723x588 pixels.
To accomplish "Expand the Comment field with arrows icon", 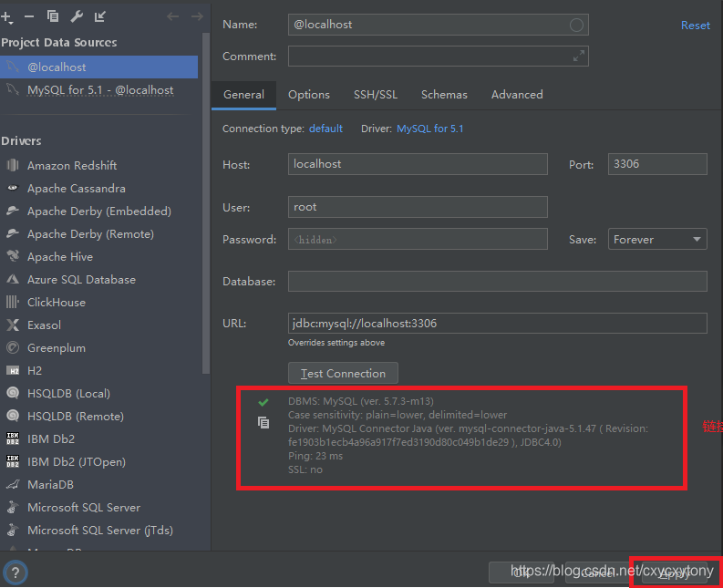I will click(x=579, y=57).
